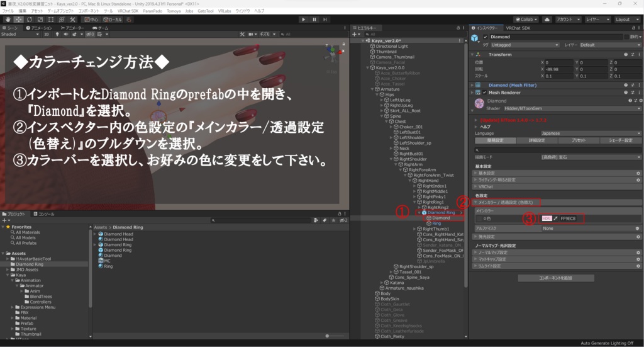Open the リムライト設定 gear icon
This screenshot has width=644, height=347.
point(638,266)
